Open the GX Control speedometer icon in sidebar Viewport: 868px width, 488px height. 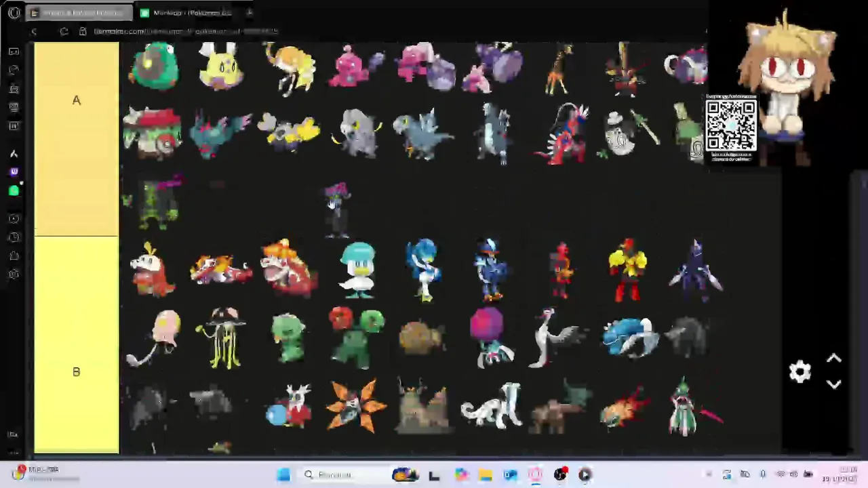click(x=14, y=70)
